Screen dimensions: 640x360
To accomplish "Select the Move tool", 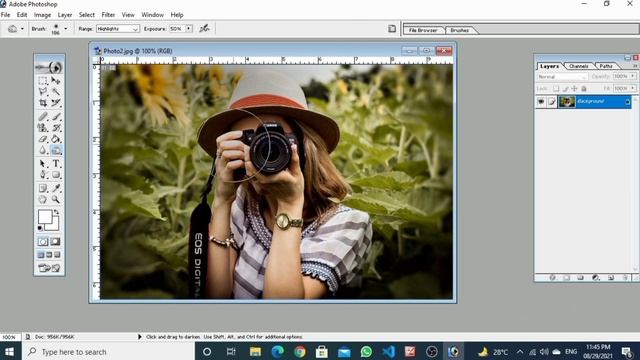I will click(56, 81).
